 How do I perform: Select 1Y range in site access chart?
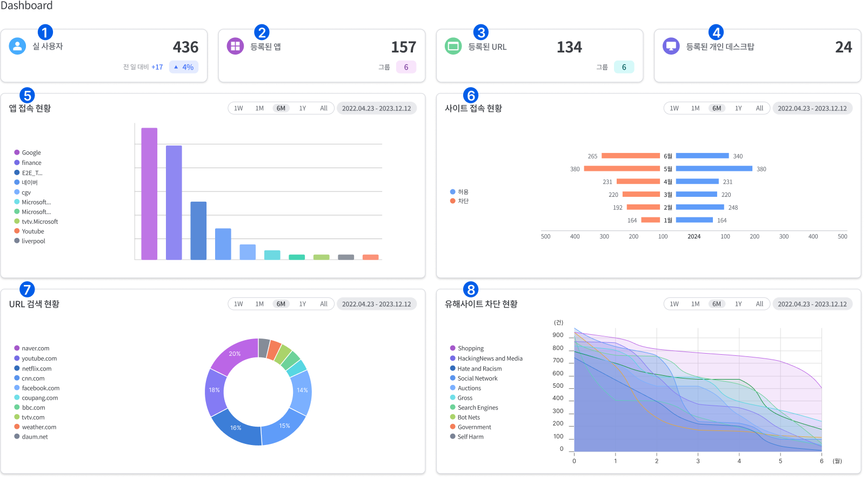tap(738, 108)
